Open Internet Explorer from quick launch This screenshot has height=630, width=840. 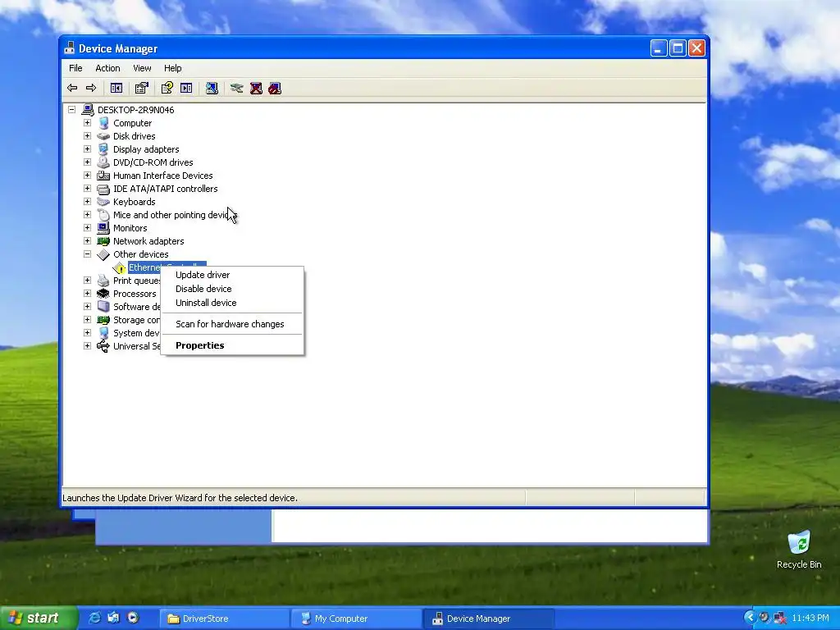(94, 618)
